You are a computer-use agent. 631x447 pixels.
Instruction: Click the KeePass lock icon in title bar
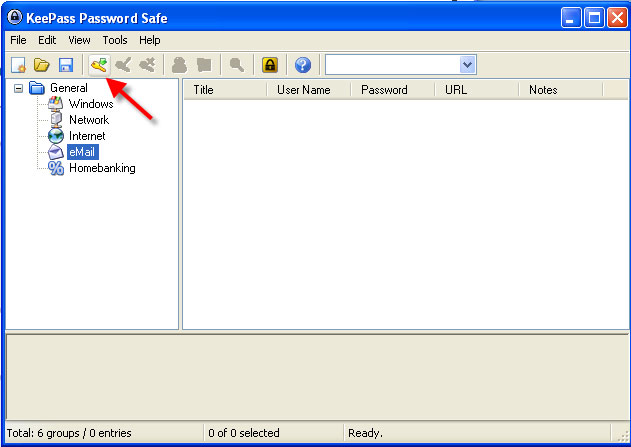click(14, 17)
